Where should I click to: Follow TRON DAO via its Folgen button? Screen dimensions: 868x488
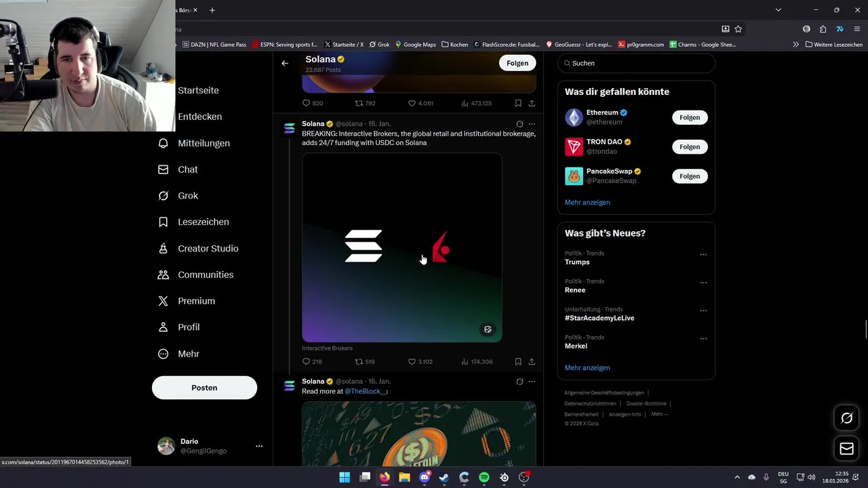pos(690,146)
